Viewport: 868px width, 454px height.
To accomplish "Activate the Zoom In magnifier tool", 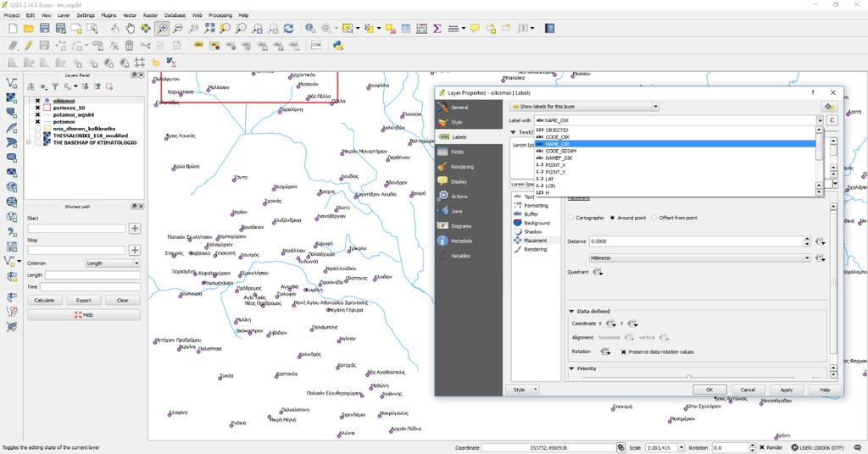I will 162,28.
